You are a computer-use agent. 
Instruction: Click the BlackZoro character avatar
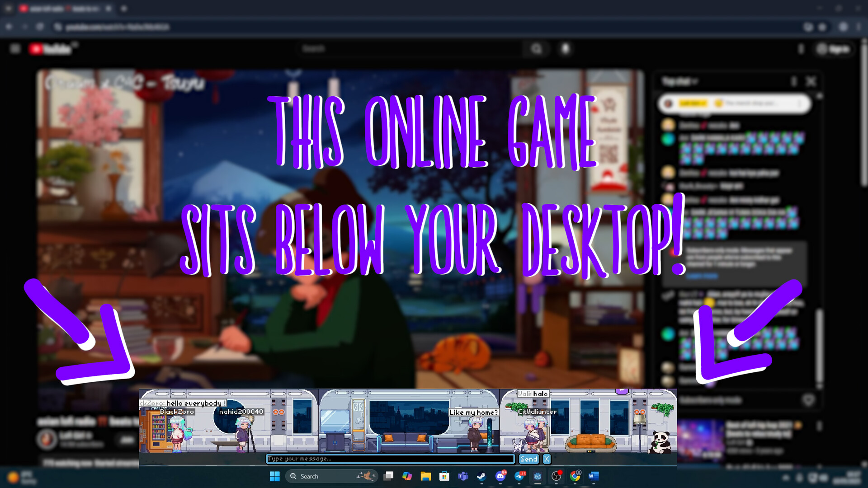pos(177,434)
